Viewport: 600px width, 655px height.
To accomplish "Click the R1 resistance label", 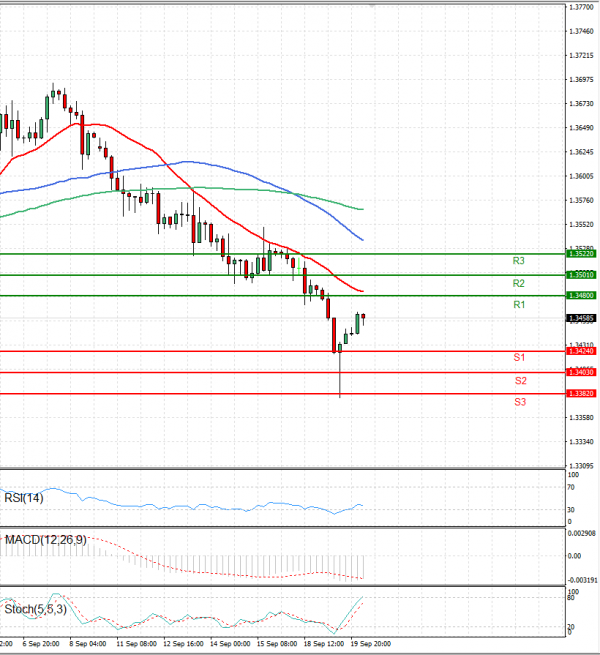I will (518, 304).
